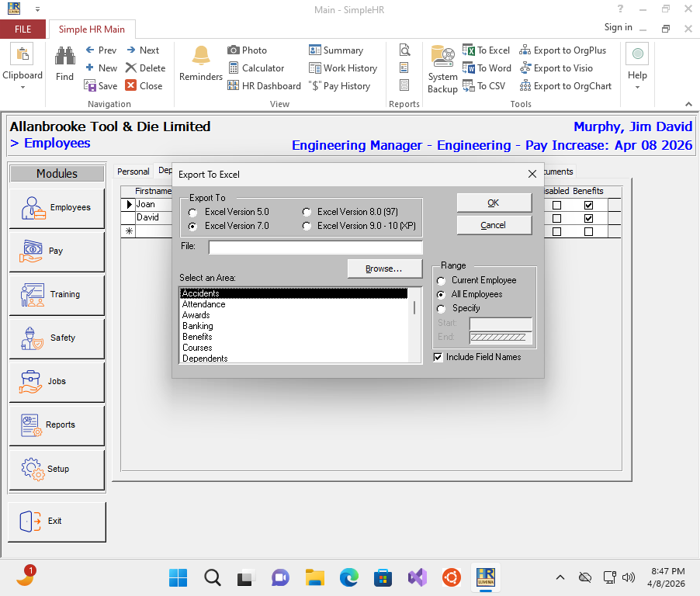Open the Setup module
This screenshot has height=596, width=700.
57,470
